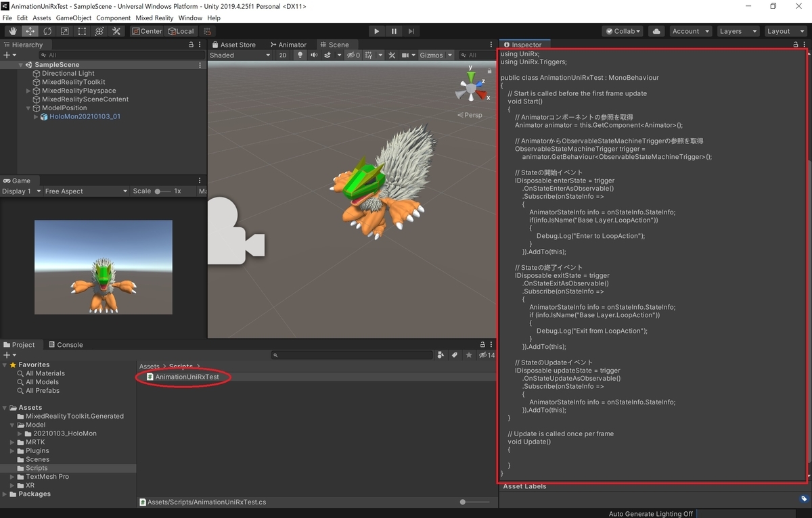The image size is (812, 518).
Task: Lock the Inspector panel
Action: [795, 45]
